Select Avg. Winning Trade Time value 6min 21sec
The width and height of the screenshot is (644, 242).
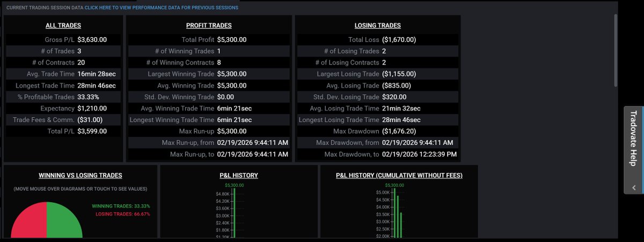click(235, 109)
